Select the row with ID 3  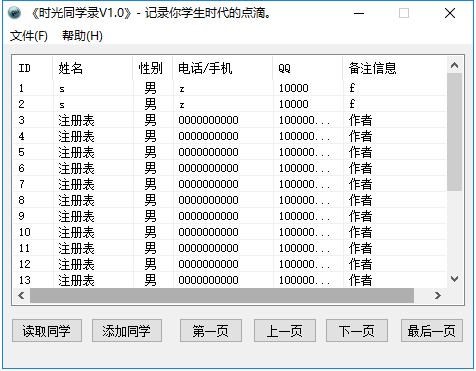click(229, 120)
